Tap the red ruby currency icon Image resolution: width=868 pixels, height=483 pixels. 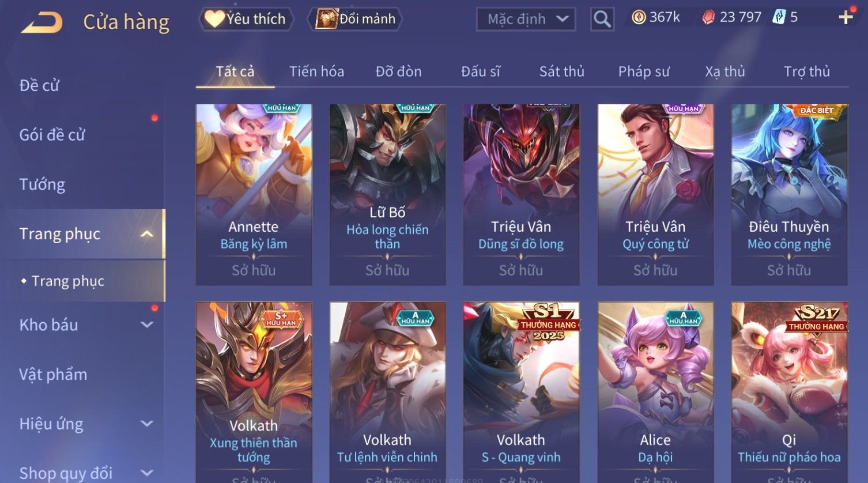708,18
